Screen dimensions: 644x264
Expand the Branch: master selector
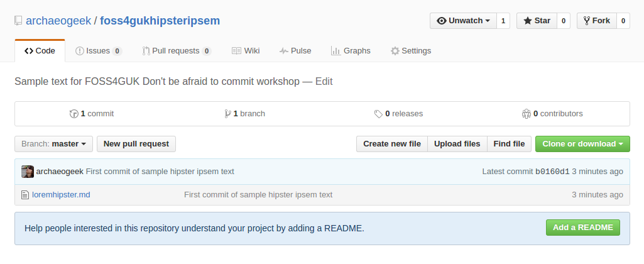[x=54, y=144]
